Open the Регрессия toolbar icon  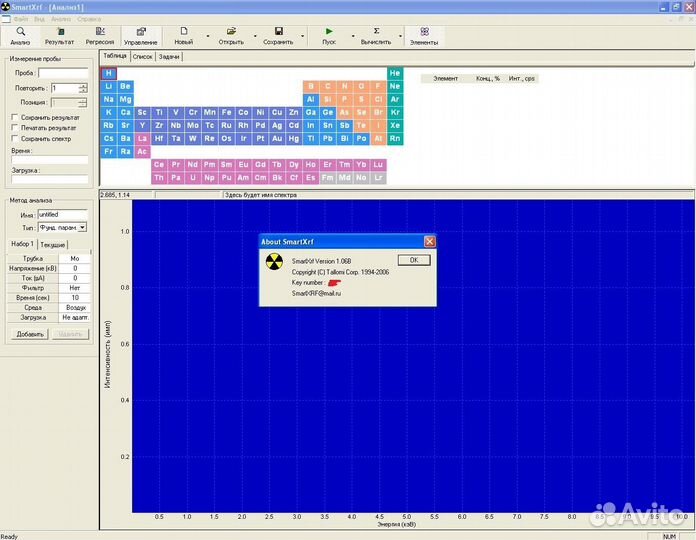pyautogui.click(x=100, y=31)
